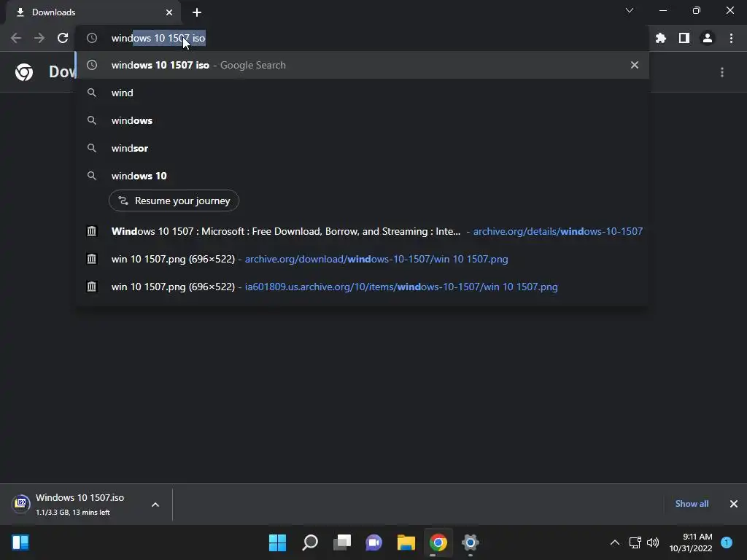Open File Explorer from taskbar
Screen dimensions: 747x560
pos(406,542)
